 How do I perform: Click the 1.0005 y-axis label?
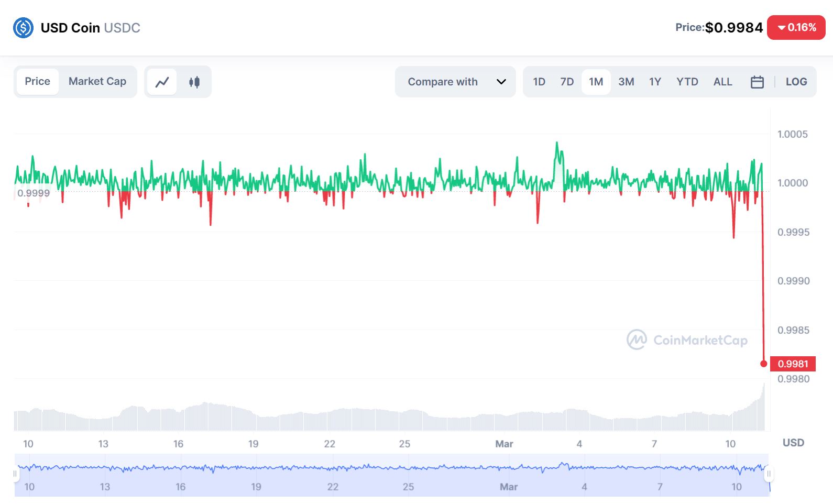pyautogui.click(x=793, y=134)
